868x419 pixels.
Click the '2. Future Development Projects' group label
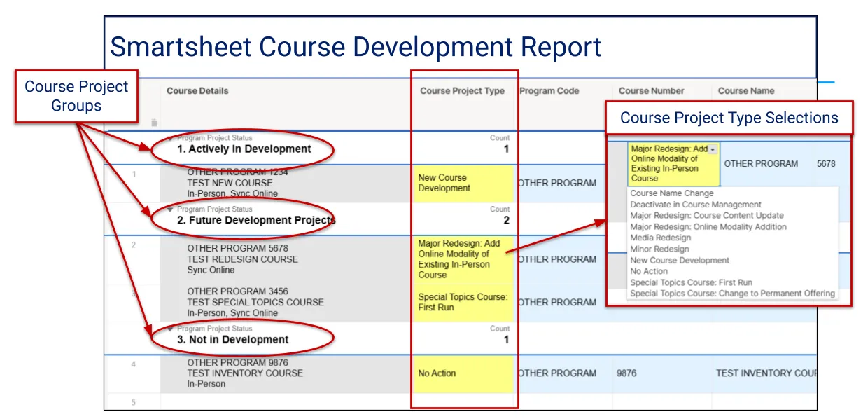[256, 220]
